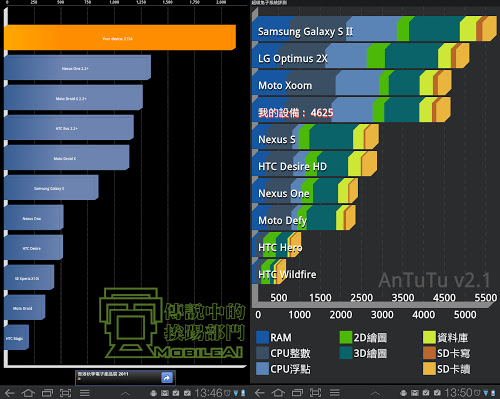This screenshot has height=399, width=500.
Task: Expand the up-chevron in the 13:46 system bar
Action: pos(125,394)
